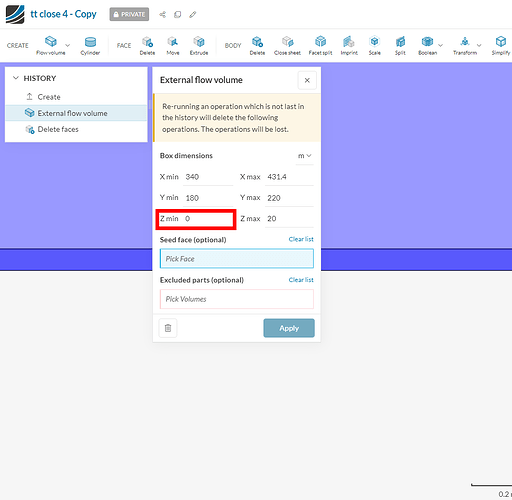Click the X min input field
This screenshot has height=500, width=512.
(208, 177)
